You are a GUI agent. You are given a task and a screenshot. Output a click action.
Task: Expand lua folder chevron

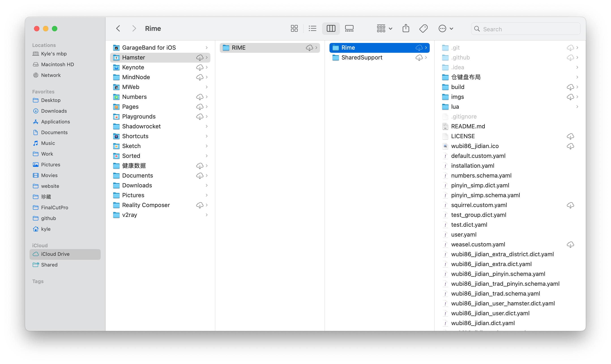click(x=577, y=107)
